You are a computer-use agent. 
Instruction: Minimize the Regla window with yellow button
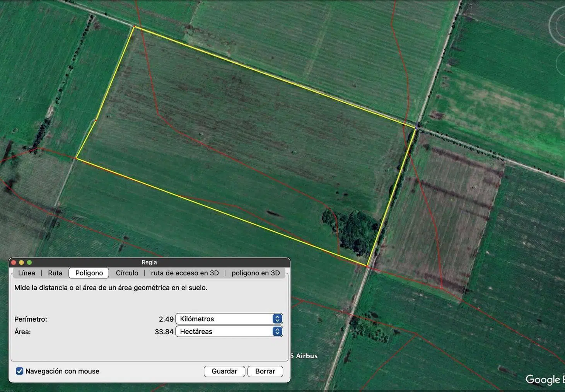point(21,262)
